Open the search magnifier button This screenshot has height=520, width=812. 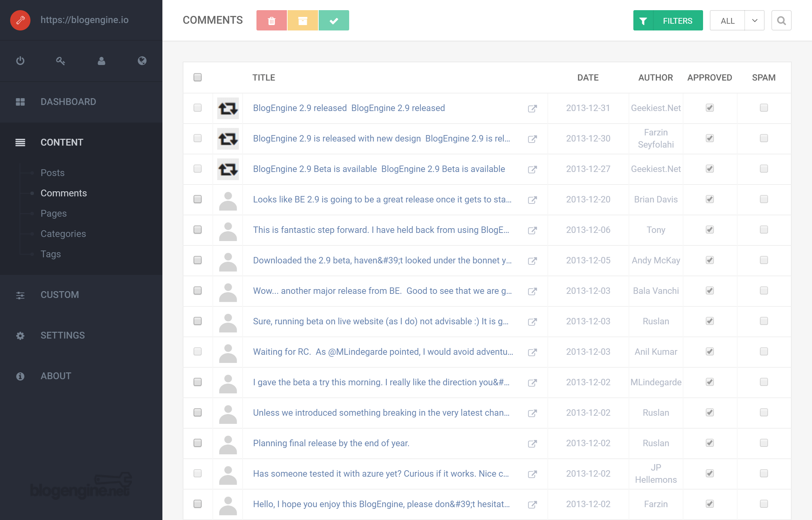point(781,20)
